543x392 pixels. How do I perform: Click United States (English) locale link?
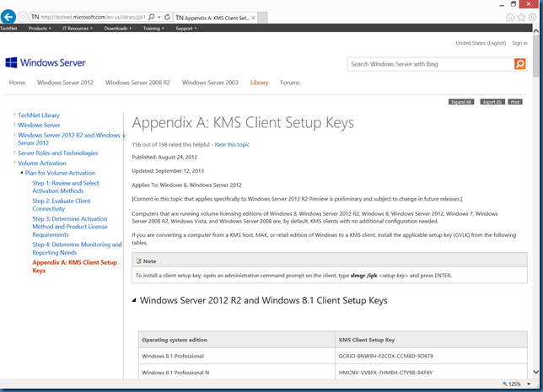[x=481, y=43]
